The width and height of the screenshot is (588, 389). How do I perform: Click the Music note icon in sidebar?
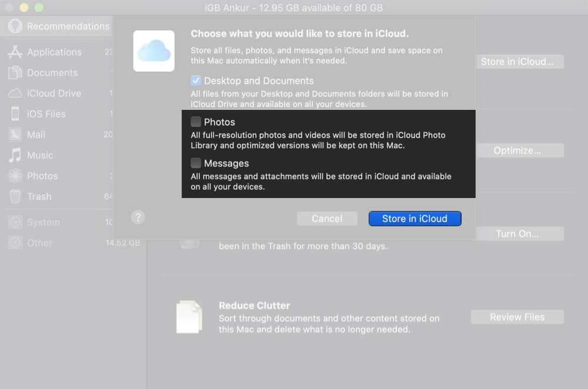click(x=15, y=155)
